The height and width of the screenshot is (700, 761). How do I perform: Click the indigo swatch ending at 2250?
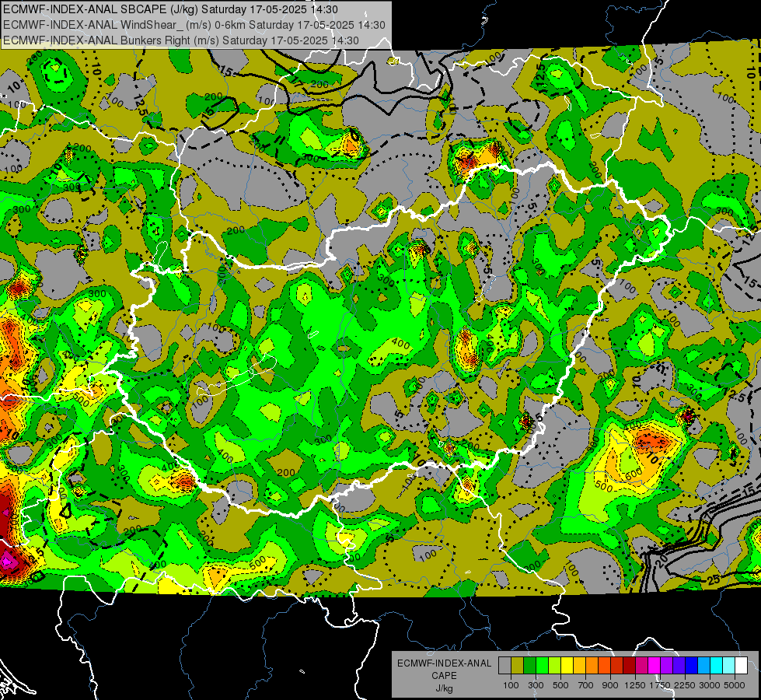[679, 665]
